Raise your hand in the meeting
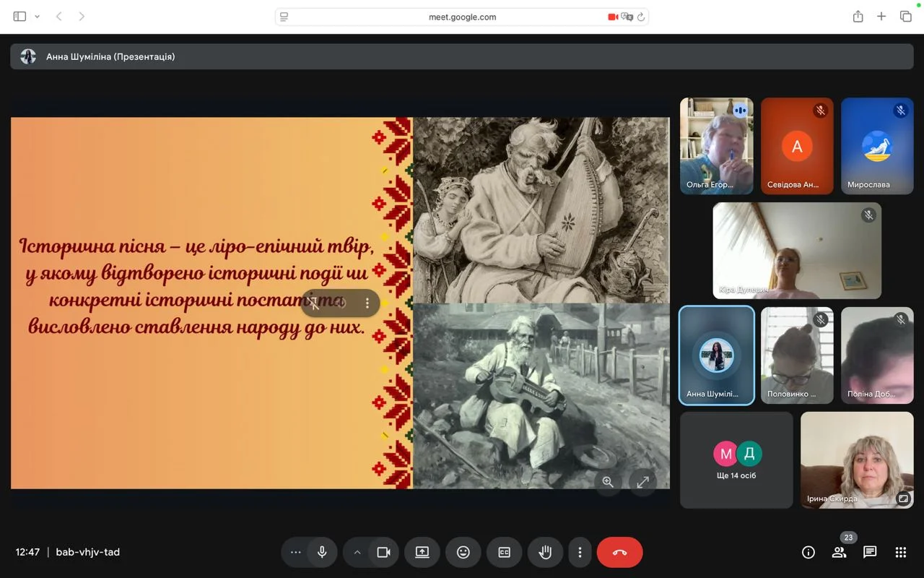This screenshot has width=924, height=578. pos(545,553)
